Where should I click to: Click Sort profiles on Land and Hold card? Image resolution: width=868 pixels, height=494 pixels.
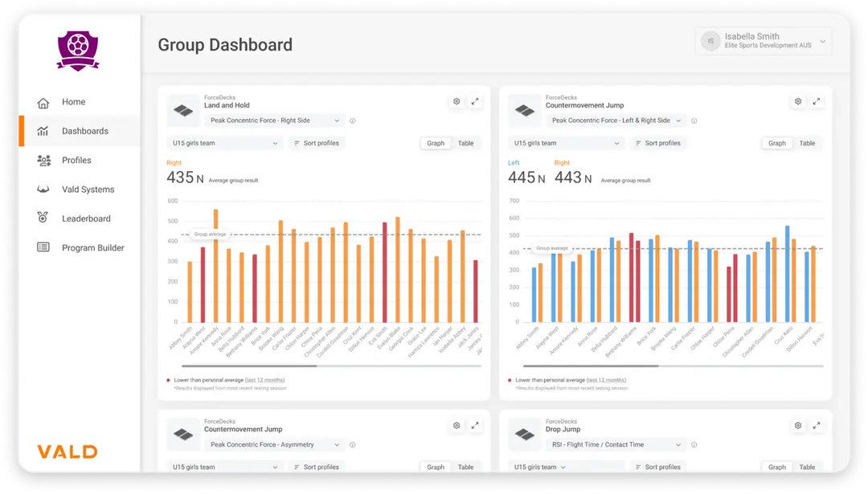tap(319, 143)
